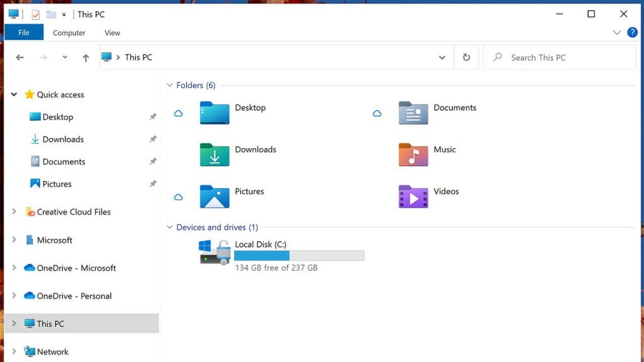Screen dimensions: 644x362
Task: Open the File menu
Action: 24,33
